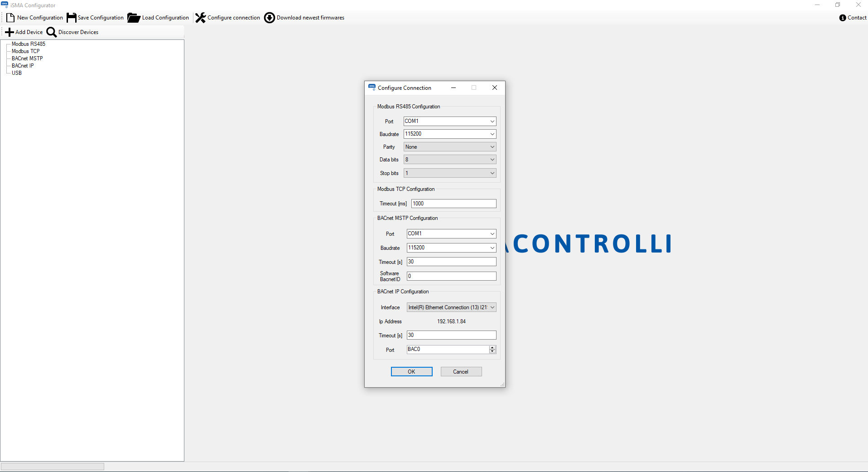Click the Save Configuration floppy disk icon
This screenshot has width=868, height=472.
click(x=72, y=18)
